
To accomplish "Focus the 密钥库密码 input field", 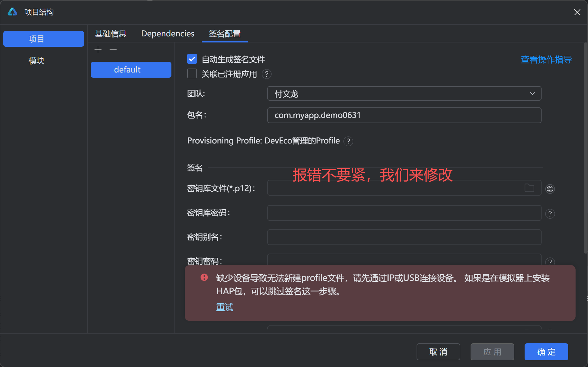I will point(404,213).
